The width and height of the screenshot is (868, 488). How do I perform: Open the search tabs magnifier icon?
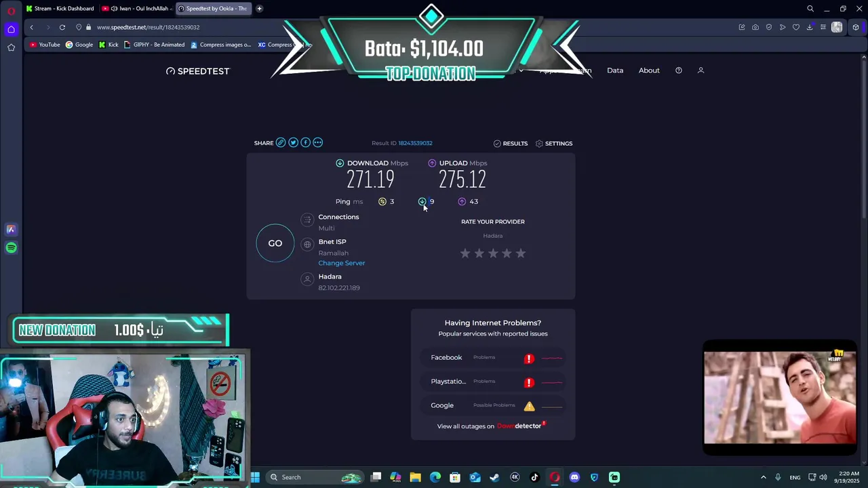[810, 9]
